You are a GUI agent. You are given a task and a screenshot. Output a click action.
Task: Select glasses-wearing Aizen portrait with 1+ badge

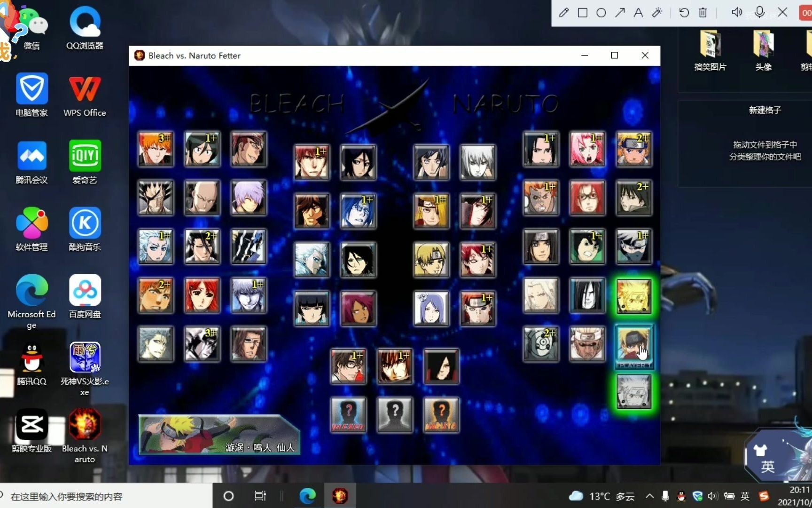tap(348, 366)
